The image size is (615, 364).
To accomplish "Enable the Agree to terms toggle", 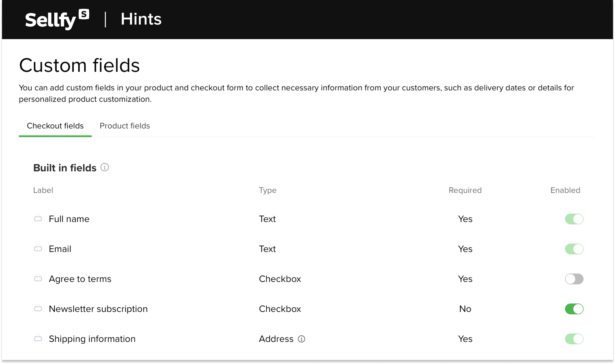I will click(x=574, y=279).
